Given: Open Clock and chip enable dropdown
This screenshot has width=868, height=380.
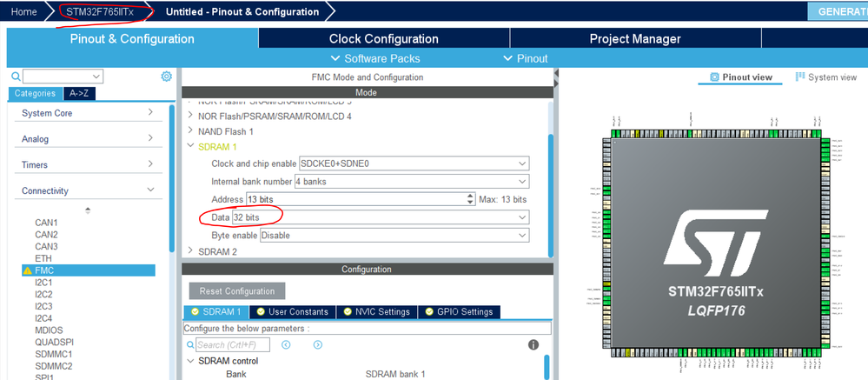Looking at the screenshot, I should coord(414,163).
